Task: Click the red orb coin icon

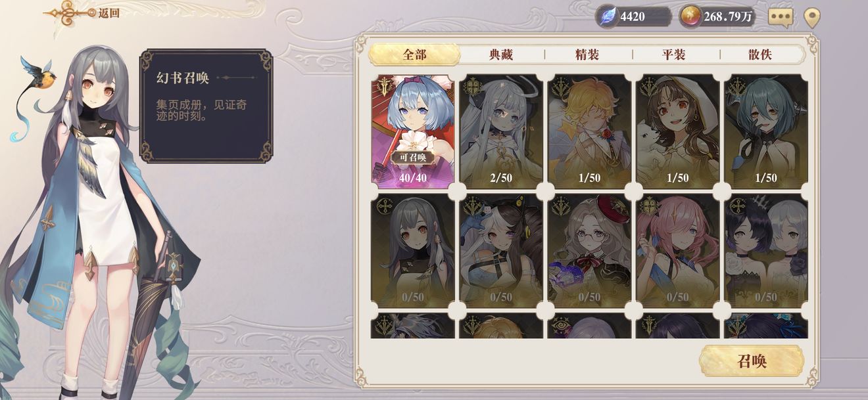Action: 690,16
